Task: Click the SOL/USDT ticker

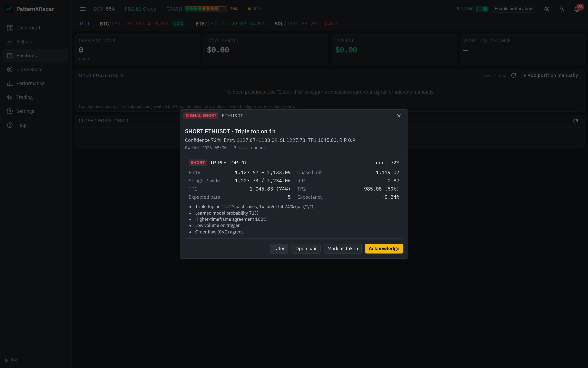Action: tap(306, 24)
